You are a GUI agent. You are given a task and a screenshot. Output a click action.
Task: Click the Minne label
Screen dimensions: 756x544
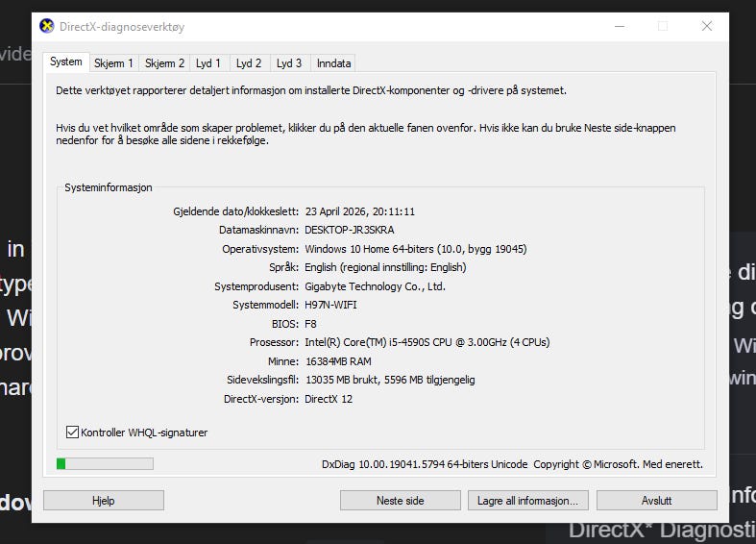283,361
